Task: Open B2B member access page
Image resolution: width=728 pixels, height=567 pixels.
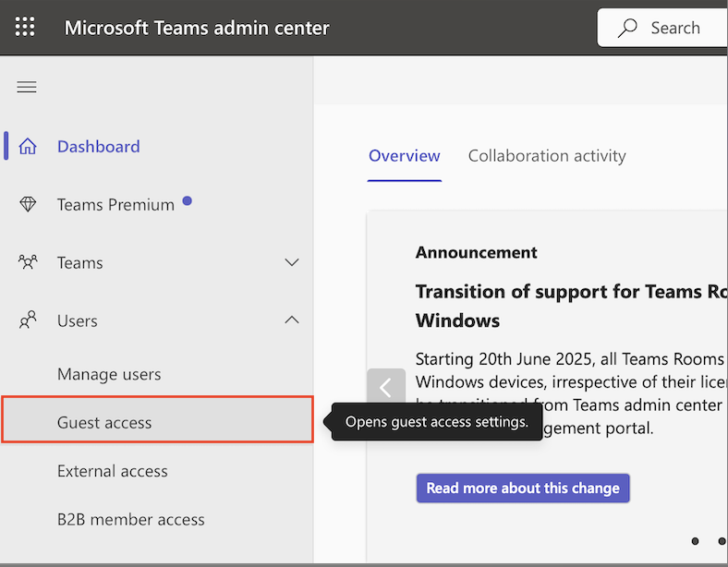Action: pos(131,519)
